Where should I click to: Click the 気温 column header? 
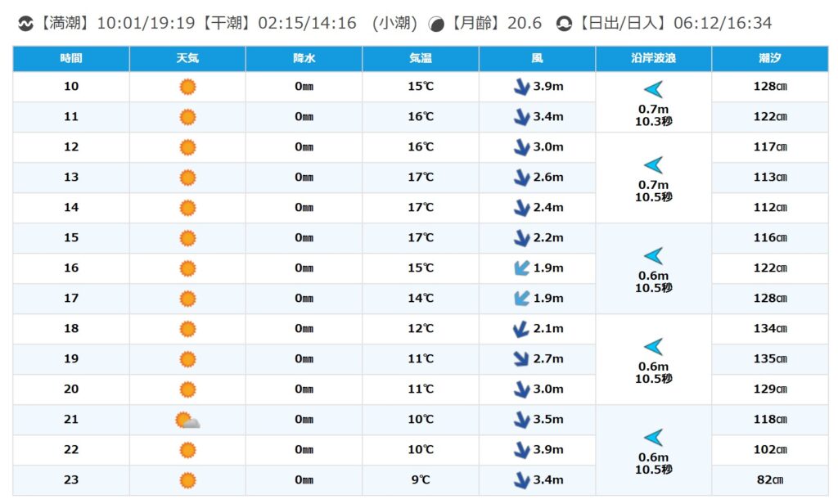[421, 59]
